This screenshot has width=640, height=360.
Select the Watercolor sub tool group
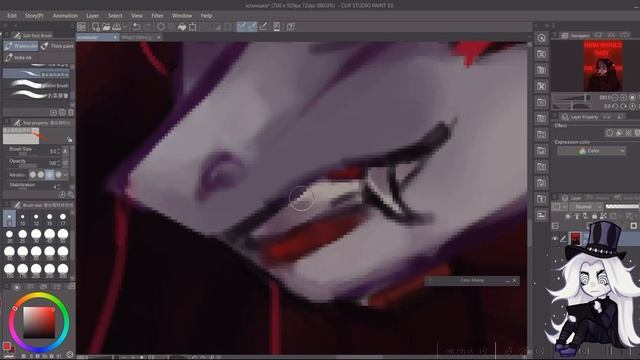tap(21, 46)
